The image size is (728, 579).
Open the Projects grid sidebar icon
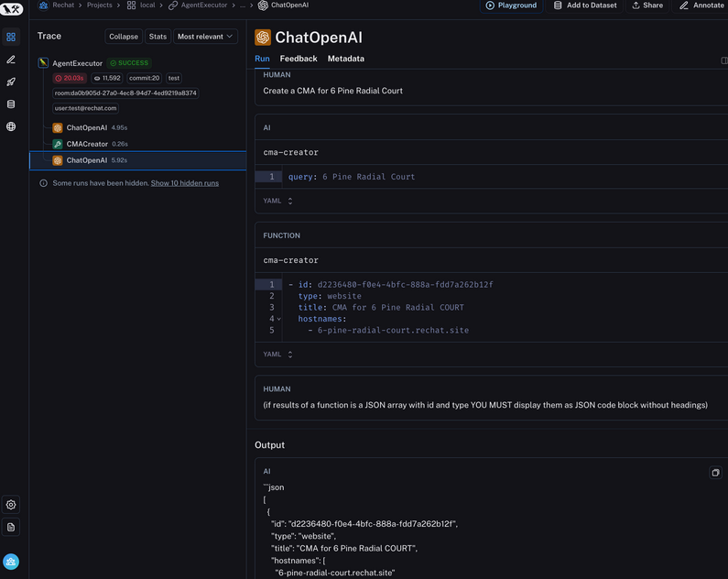pos(11,38)
